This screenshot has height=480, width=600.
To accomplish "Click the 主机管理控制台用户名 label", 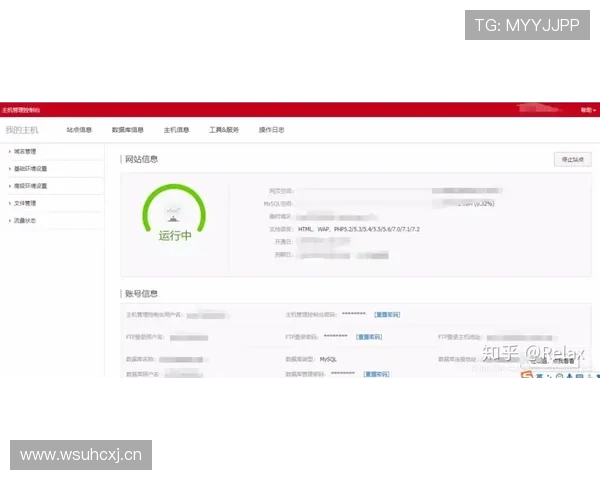I will pos(155,315).
